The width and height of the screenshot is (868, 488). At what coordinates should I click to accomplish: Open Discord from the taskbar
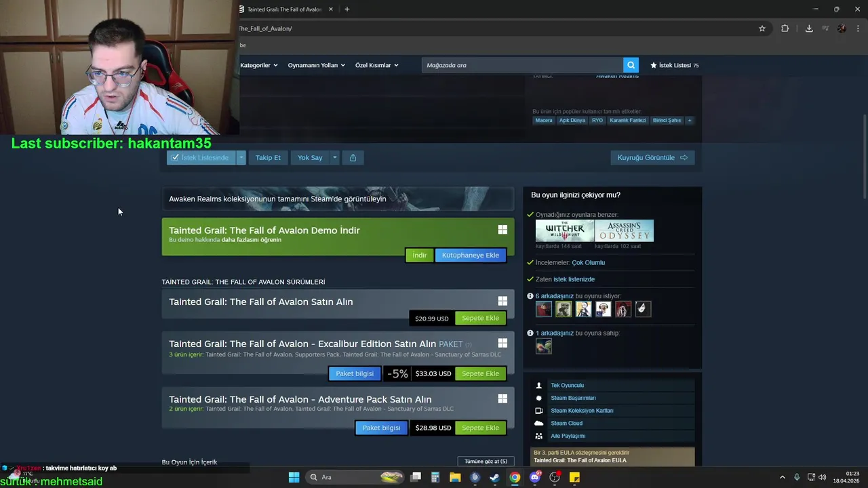pos(534,477)
